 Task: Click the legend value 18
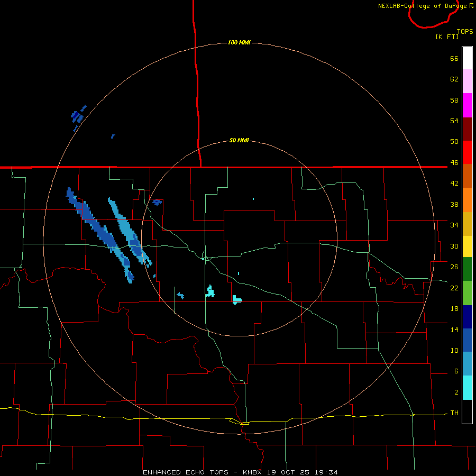(x=454, y=309)
